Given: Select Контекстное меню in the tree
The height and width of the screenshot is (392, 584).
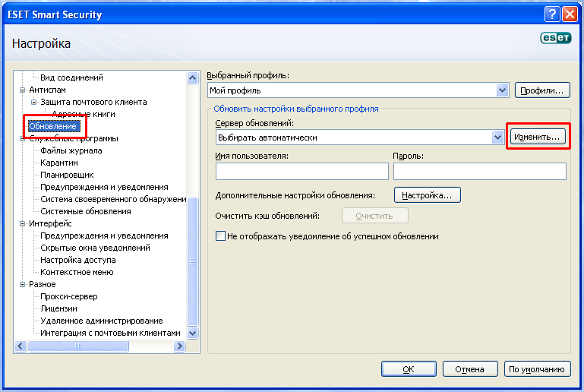Looking at the screenshot, I should click(77, 272).
